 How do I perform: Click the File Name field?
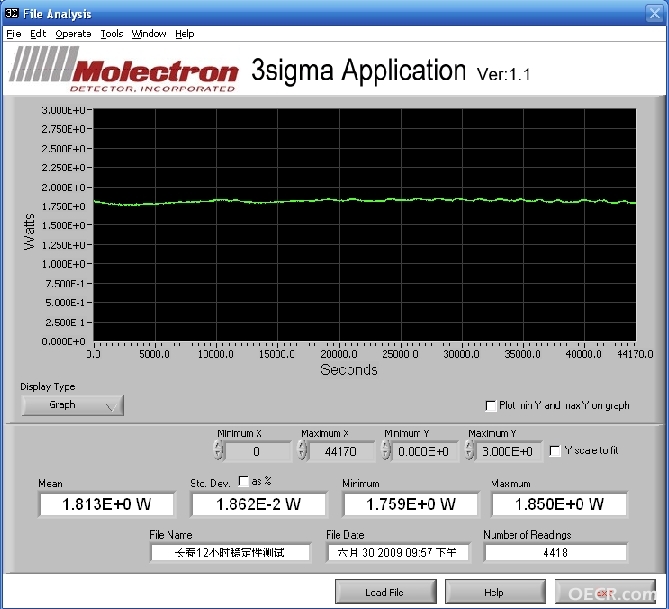(x=230, y=553)
